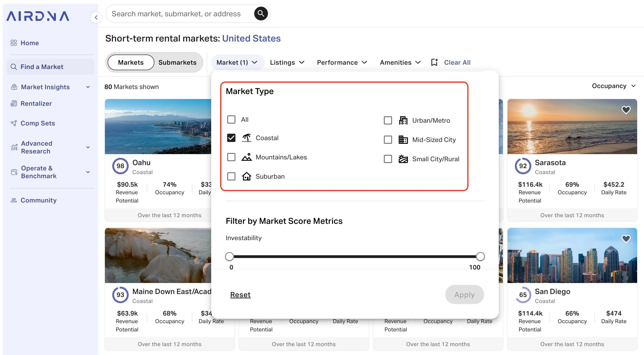Collapse sidebar with the arrow button
Viewport: 644px width, 355px height.
96,17
